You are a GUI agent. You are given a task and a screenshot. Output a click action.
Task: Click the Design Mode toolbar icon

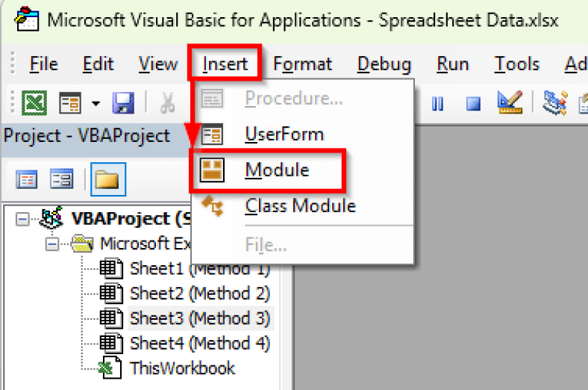click(509, 102)
